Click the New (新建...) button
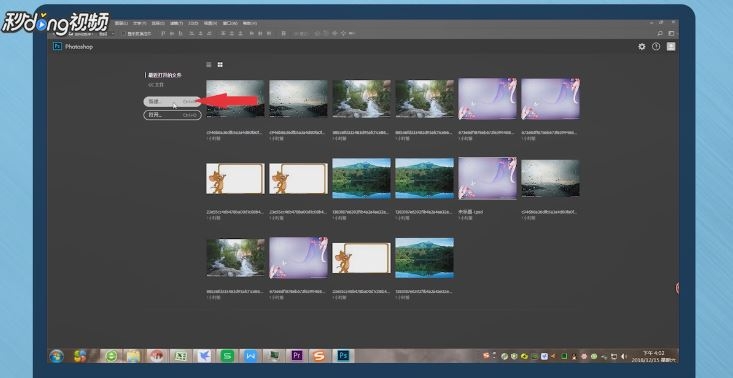733x378 pixels. tap(172, 101)
